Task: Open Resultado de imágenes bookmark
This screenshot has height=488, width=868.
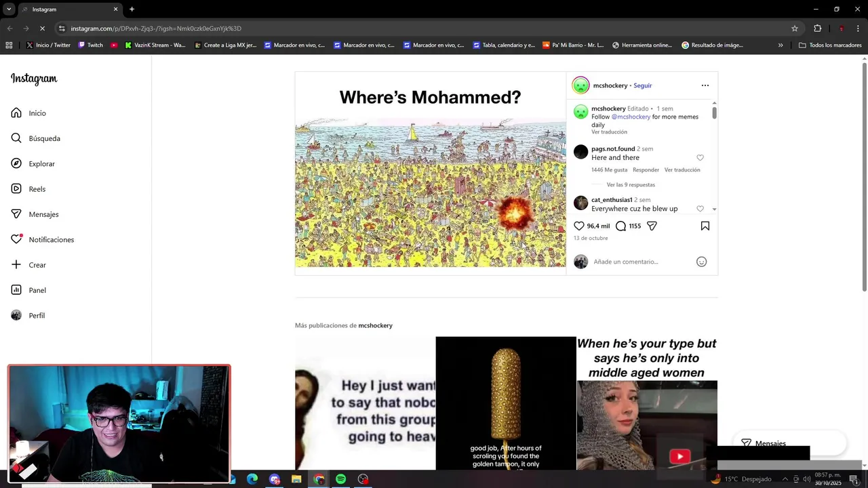Action: pyautogui.click(x=712, y=45)
